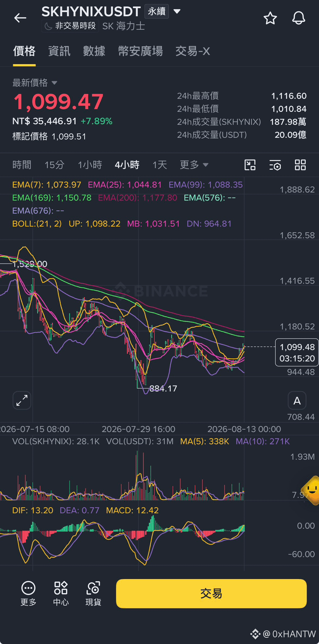319x644 pixels.
Task: Select the 1天 timeframe
Action: 159,165
